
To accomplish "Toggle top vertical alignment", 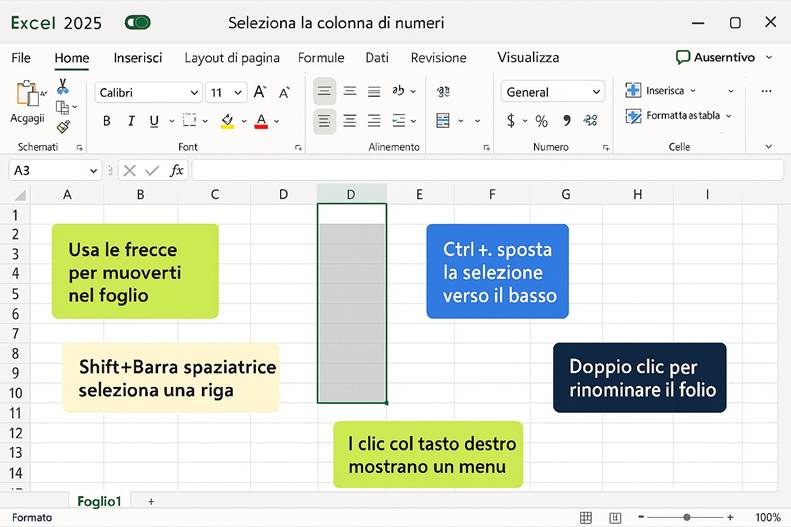I will (x=324, y=91).
